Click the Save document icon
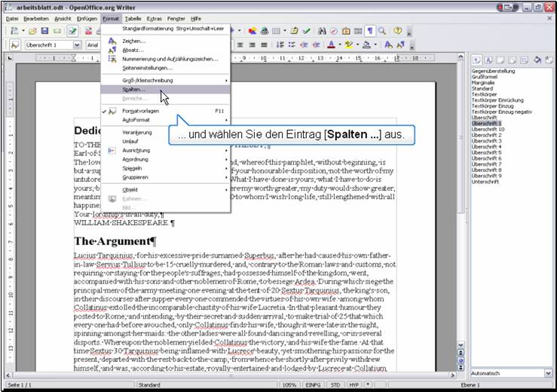 (x=46, y=31)
